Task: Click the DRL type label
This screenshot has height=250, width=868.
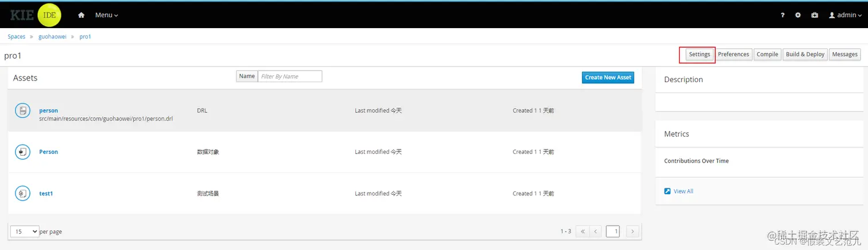Action: tap(202, 110)
